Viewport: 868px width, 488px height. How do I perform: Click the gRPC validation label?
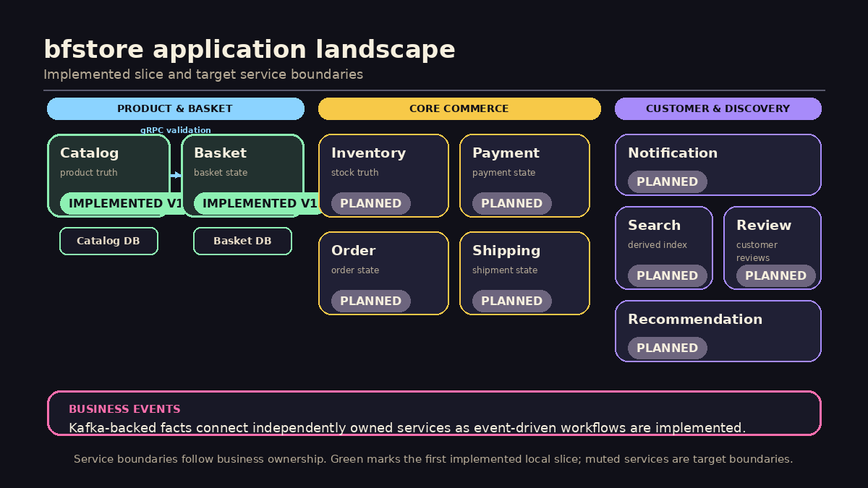point(176,130)
